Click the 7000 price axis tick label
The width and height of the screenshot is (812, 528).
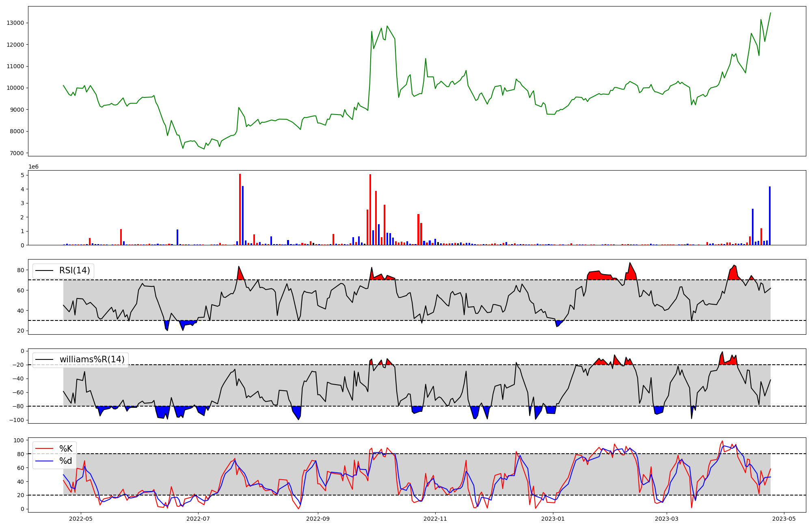click(x=17, y=153)
